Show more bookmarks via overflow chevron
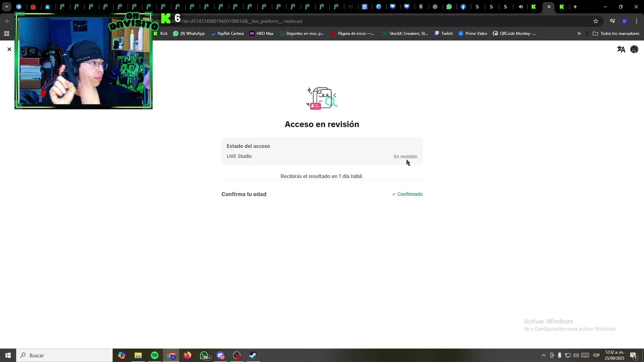 (579, 34)
